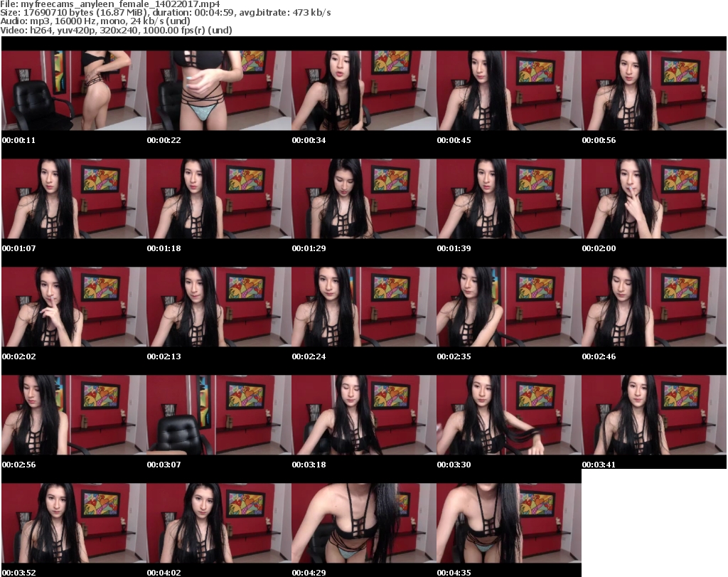Open the 00:02:13 preview frame
This screenshot has height=577, width=728.
pos(219,307)
